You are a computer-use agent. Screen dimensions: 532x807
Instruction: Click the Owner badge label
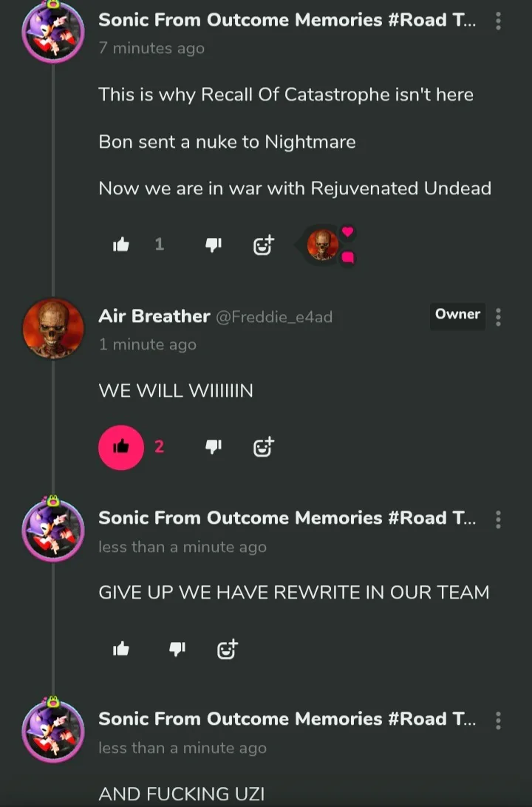tap(457, 315)
